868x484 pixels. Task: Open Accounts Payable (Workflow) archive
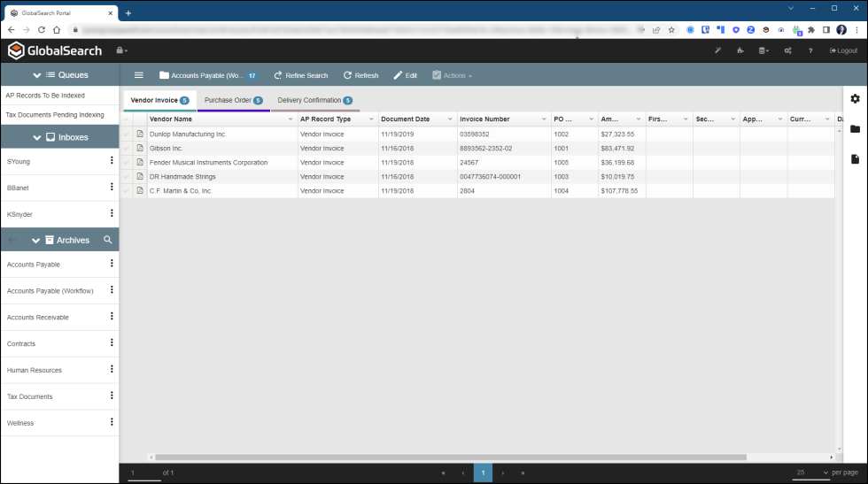point(50,291)
